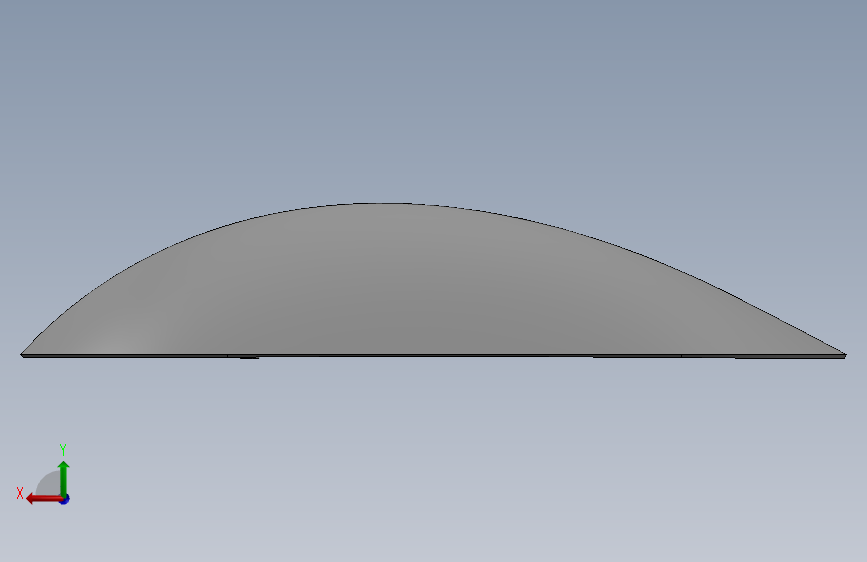Click the red X axis arrow of the triad
The height and width of the screenshot is (562, 867).
tap(44, 499)
